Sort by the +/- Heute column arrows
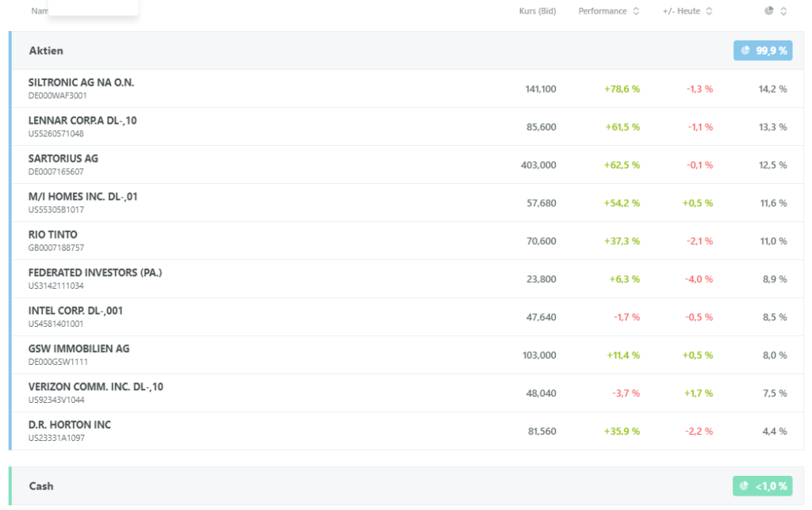 709,11
